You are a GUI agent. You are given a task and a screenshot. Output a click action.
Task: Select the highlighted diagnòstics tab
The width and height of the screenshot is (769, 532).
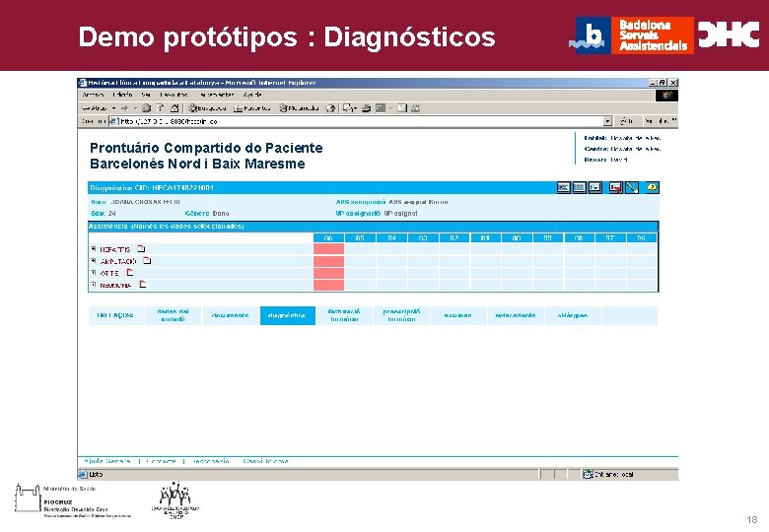click(288, 315)
